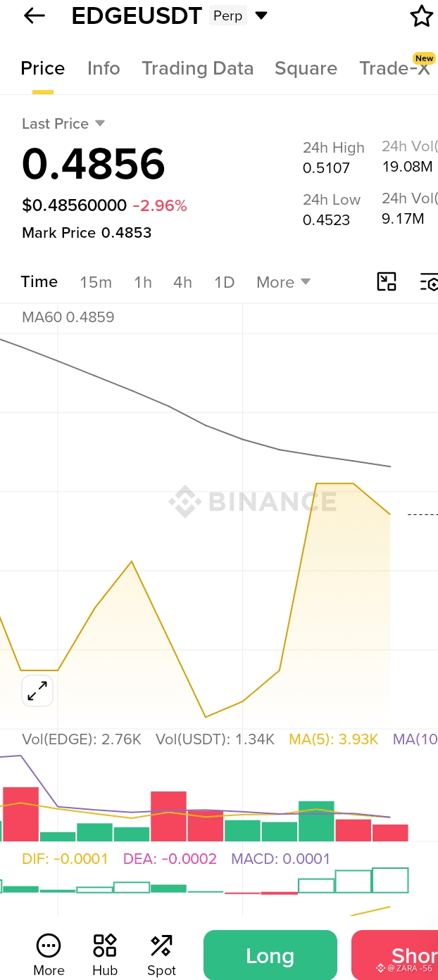
Task: Select the 1h chart interval
Action: pyautogui.click(x=143, y=282)
